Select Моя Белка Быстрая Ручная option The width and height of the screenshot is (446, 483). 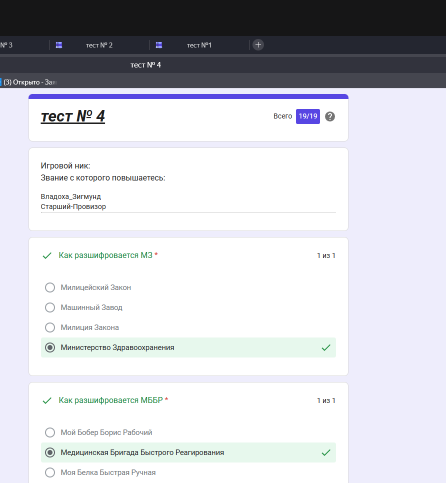50,472
